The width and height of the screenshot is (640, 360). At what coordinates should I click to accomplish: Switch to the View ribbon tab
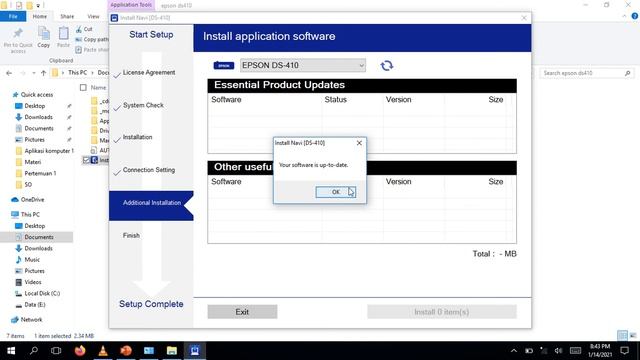coord(93,16)
